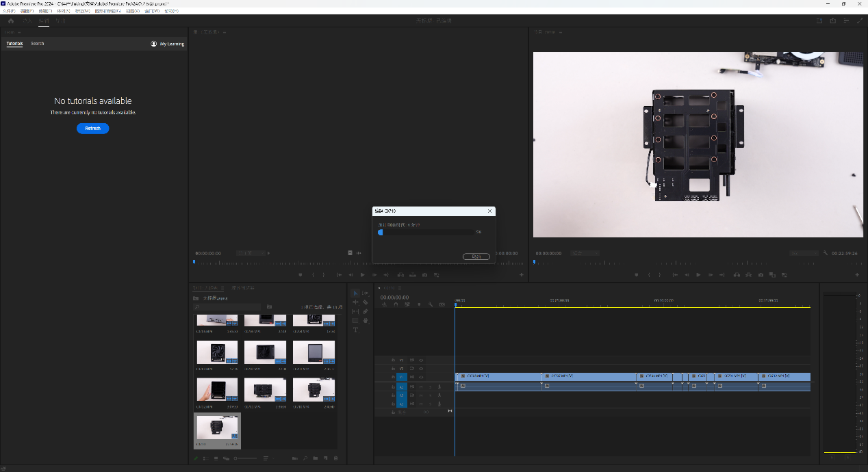Screen dimensions: 868x472
Task: Open Program Monitor playback resolution dropdown
Action: pos(803,253)
